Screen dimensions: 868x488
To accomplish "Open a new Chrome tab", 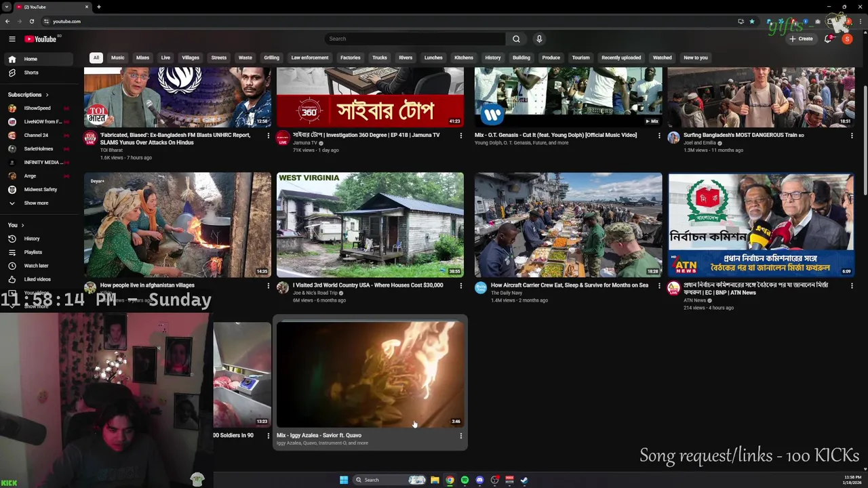I will click(x=99, y=7).
